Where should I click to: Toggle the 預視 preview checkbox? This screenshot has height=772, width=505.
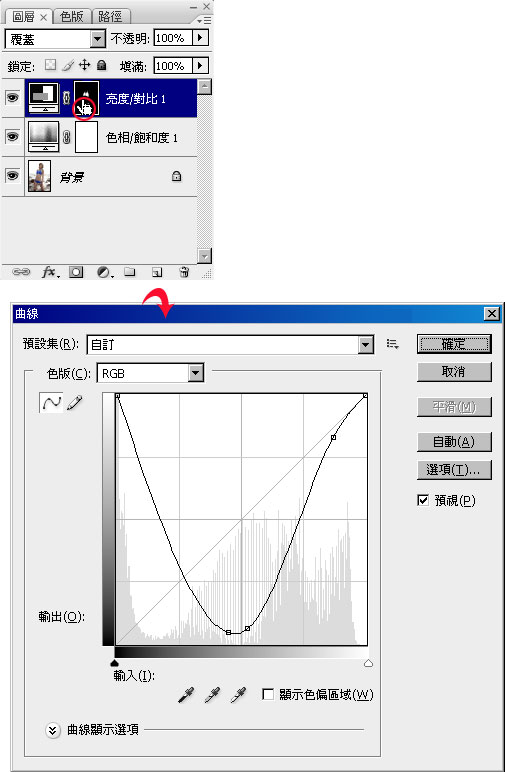point(423,500)
